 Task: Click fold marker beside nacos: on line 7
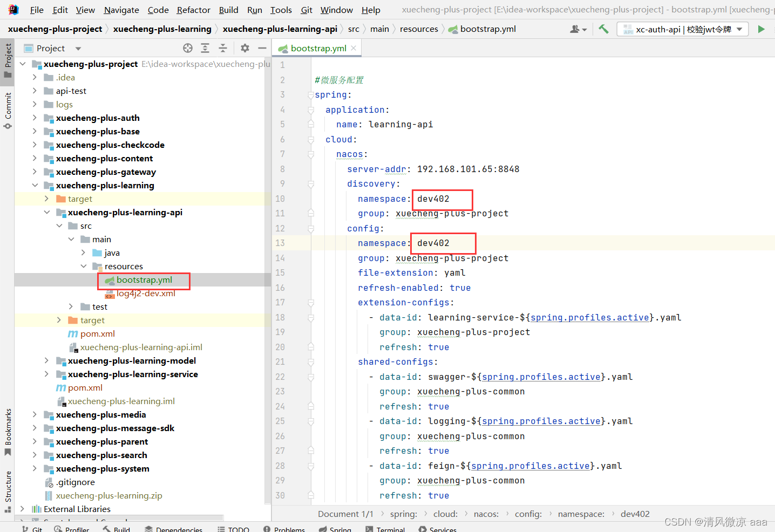click(311, 154)
